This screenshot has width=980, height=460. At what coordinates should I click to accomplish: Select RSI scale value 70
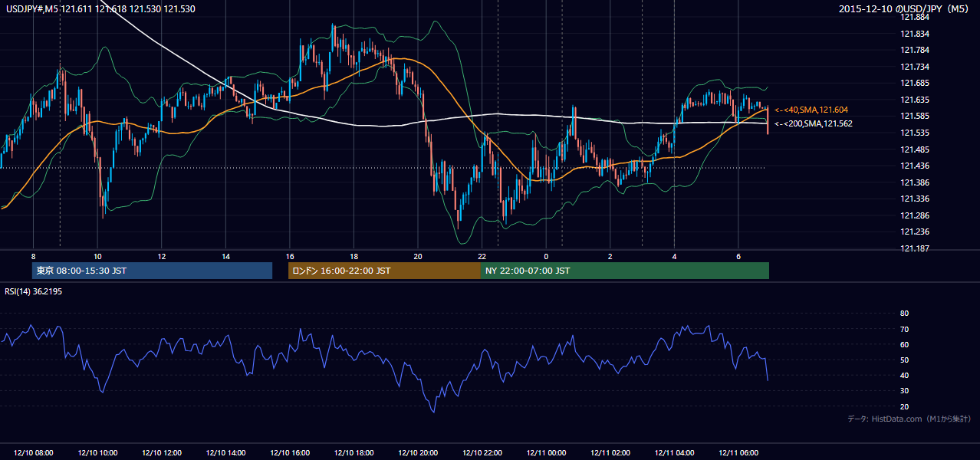[904, 329]
